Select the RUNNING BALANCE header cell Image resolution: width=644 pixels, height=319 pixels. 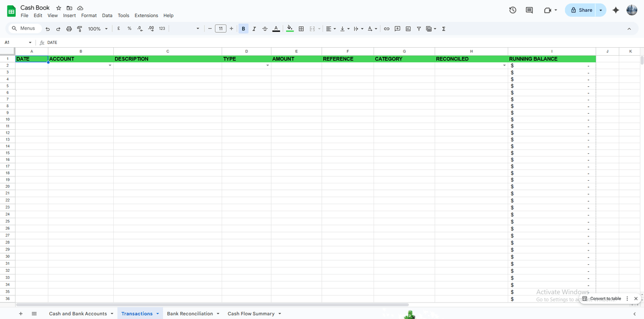coord(552,58)
